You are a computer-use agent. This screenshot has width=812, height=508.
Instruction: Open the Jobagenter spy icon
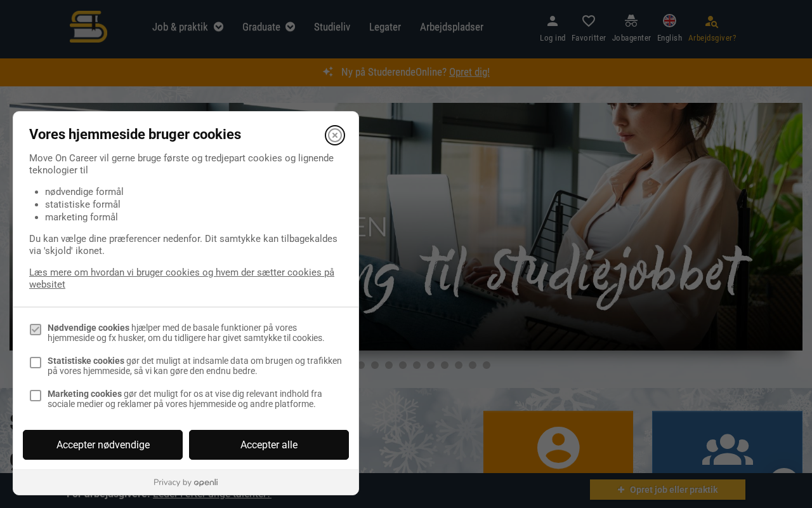pyautogui.click(x=631, y=21)
